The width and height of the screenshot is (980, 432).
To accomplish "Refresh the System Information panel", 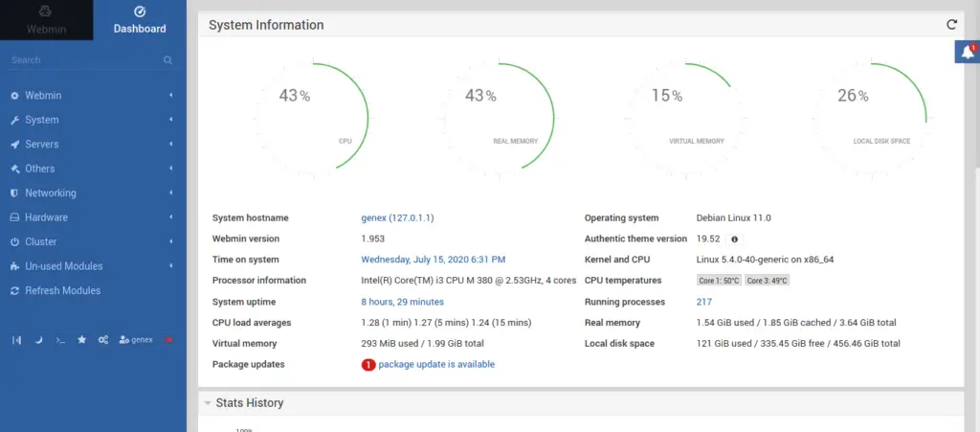I will point(951,24).
